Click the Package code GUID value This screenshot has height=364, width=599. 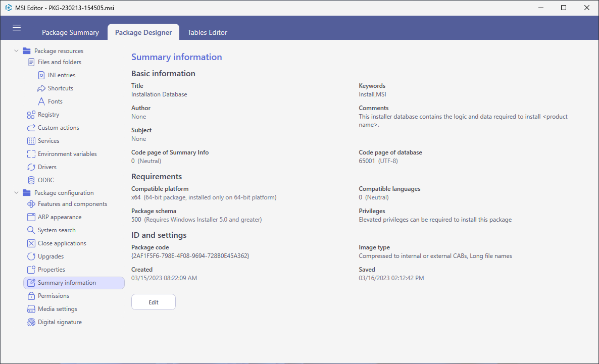point(190,256)
